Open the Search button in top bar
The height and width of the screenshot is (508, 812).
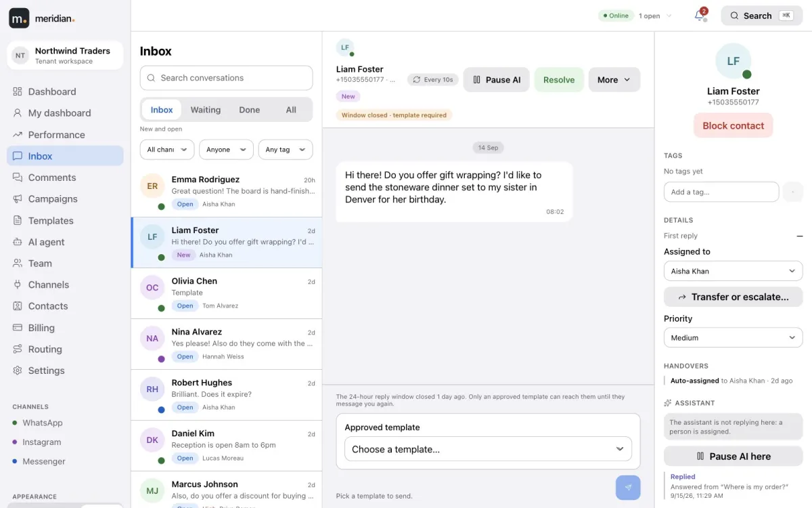pyautogui.click(x=761, y=16)
